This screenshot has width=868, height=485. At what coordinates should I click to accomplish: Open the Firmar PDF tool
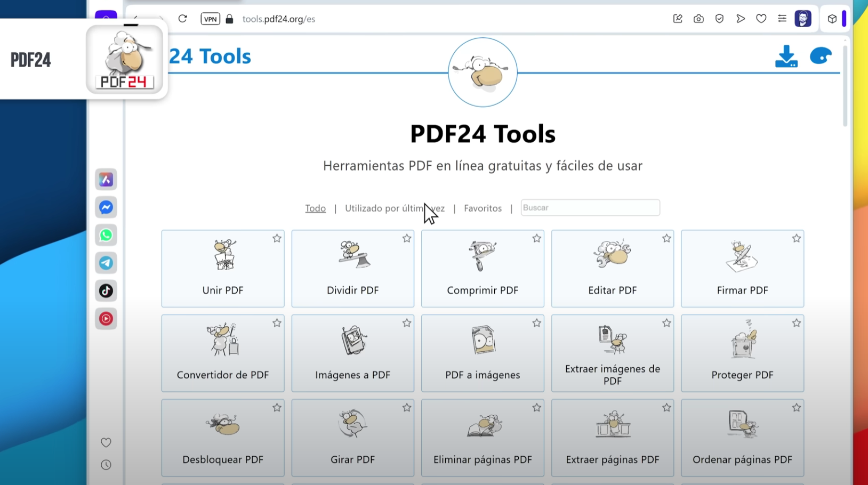click(742, 269)
